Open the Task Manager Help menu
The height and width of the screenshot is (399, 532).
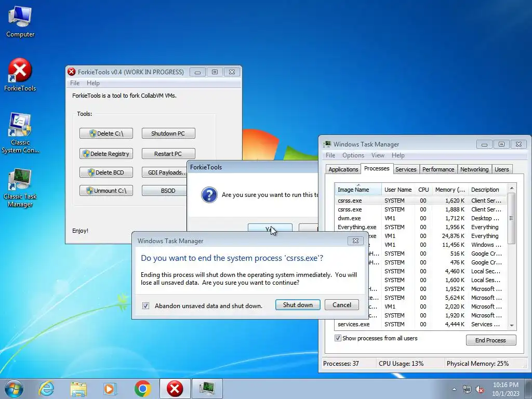398,155
